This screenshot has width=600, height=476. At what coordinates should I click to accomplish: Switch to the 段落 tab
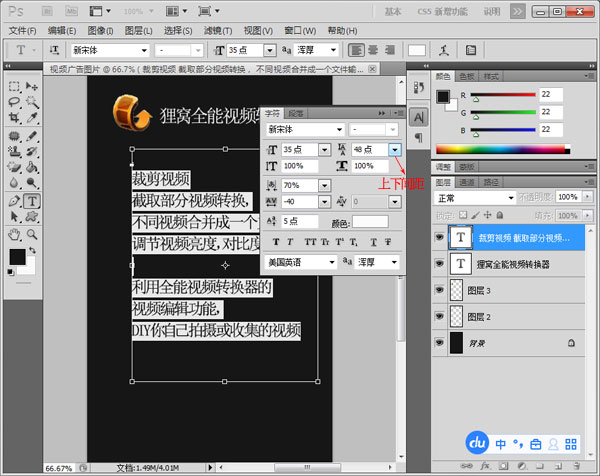coord(295,113)
